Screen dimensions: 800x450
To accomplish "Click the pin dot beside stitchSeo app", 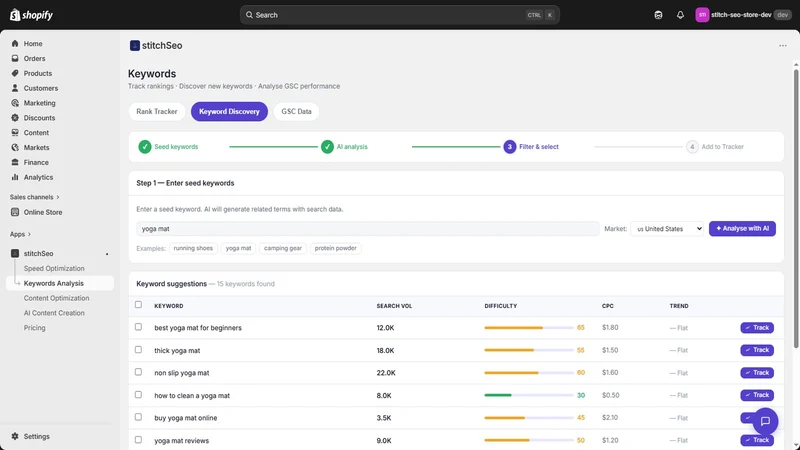I will point(107,254).
